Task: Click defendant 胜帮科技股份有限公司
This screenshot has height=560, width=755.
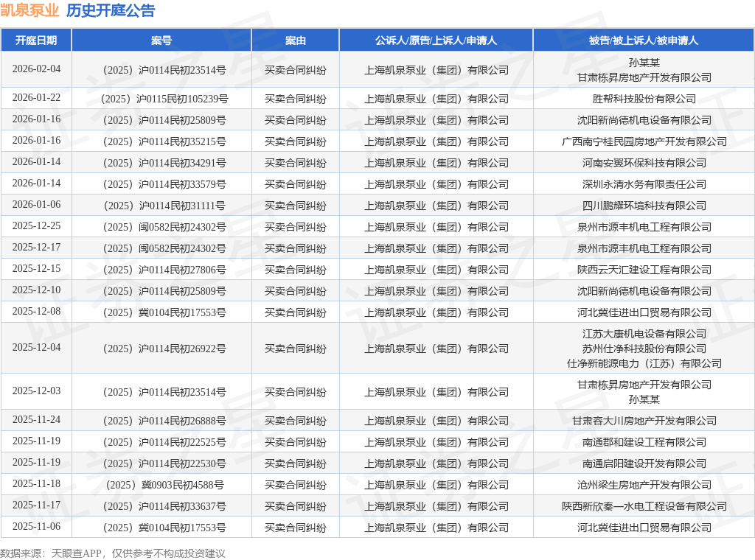Action: click(x=644, y=99)
